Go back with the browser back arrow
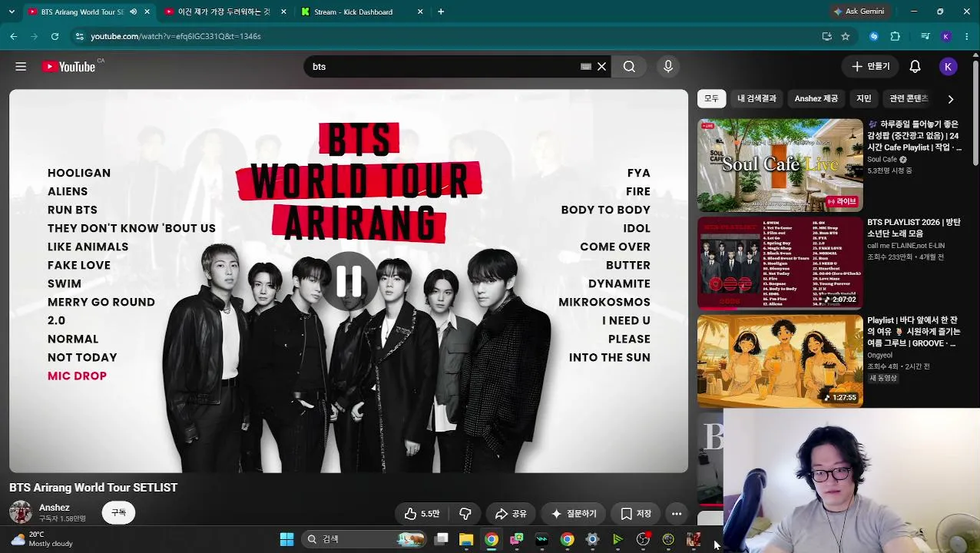 14,36
